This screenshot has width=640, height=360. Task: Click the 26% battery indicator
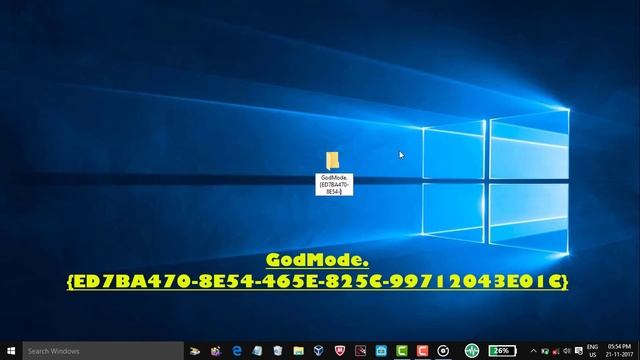click(502, 351)
